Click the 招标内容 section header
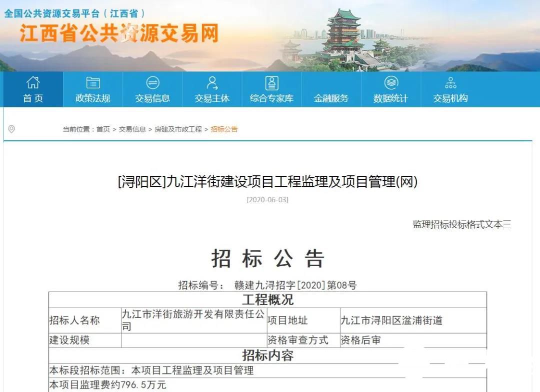Image resolution: width=540 pixels, height=392 pixels. click(x=267, y=355)
